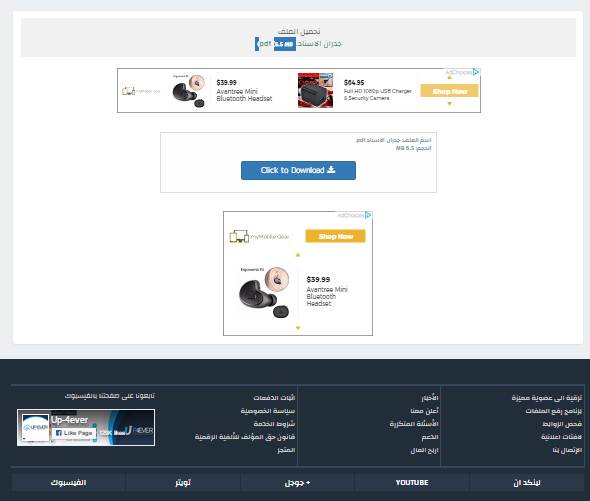
Task: Click the $64.95 price in banner ad
Action: 354,82
